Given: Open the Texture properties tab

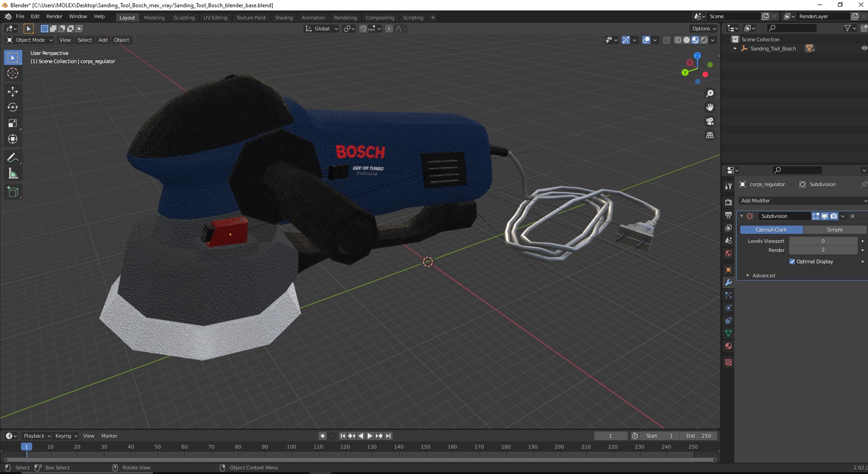Looking at the screenshot, I should [x=728, y=362].
